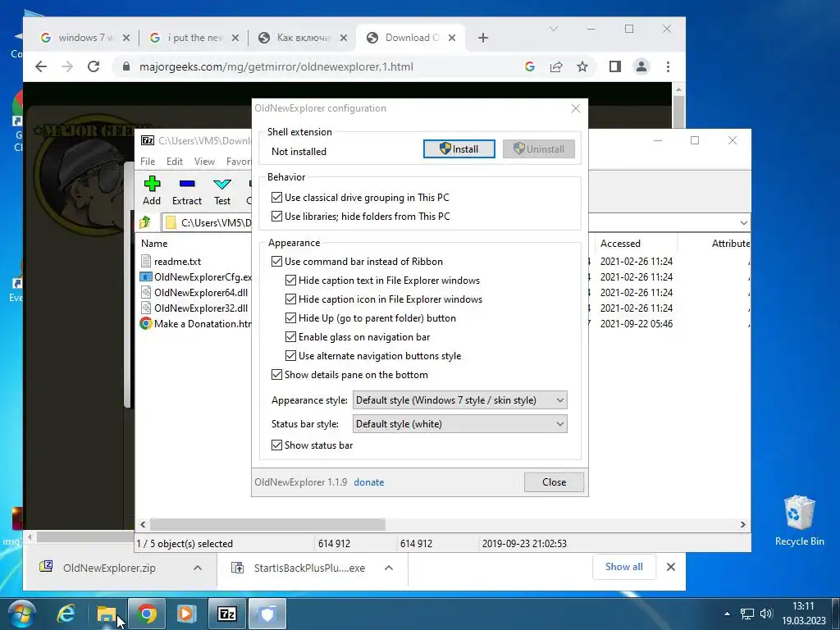Close the downloads shelf
This screenshot has width=840, height=630.
(671, 567)
